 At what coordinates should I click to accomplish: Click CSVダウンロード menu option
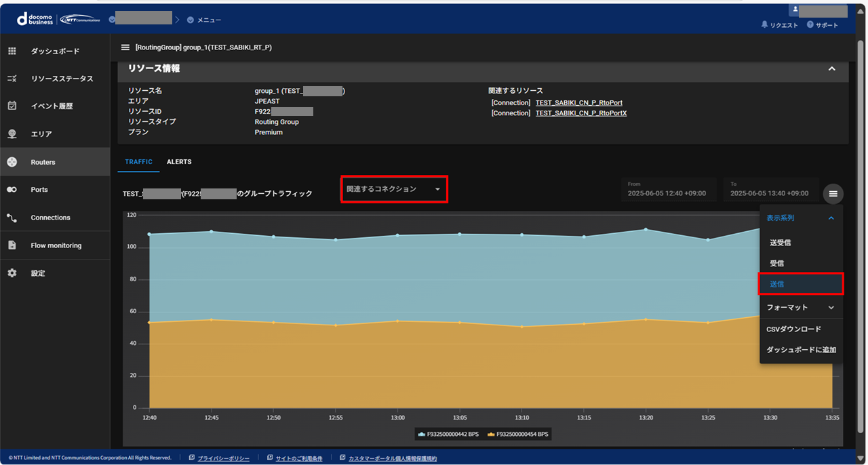[x=793, y=329]
